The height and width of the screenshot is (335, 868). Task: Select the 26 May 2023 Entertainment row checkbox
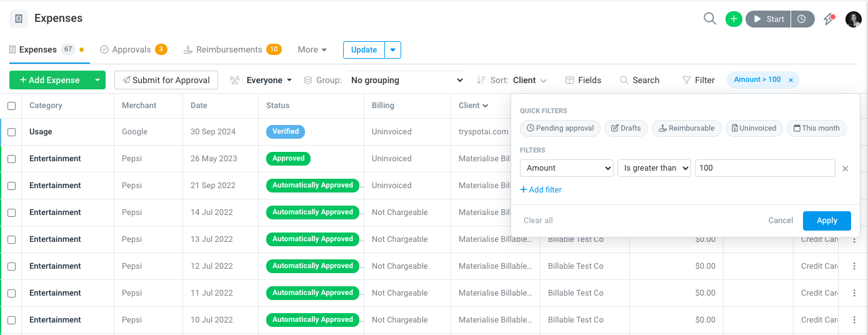11,159
